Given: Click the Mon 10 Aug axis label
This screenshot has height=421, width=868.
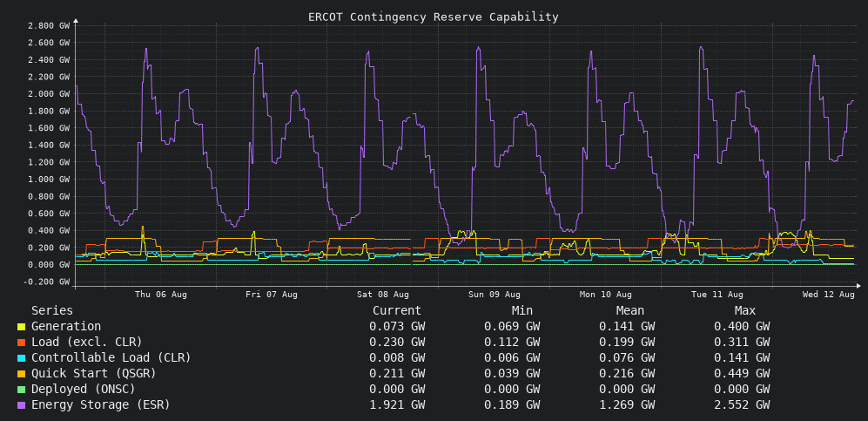Looking at the screenshot, I should pos(606,295).
